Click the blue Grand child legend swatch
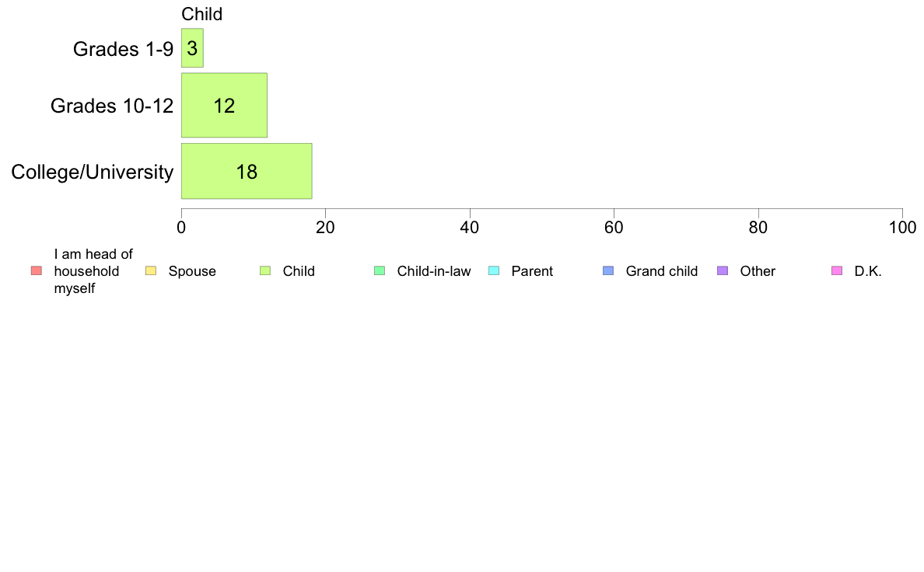The image size is (924, 572). pos(608,271)
